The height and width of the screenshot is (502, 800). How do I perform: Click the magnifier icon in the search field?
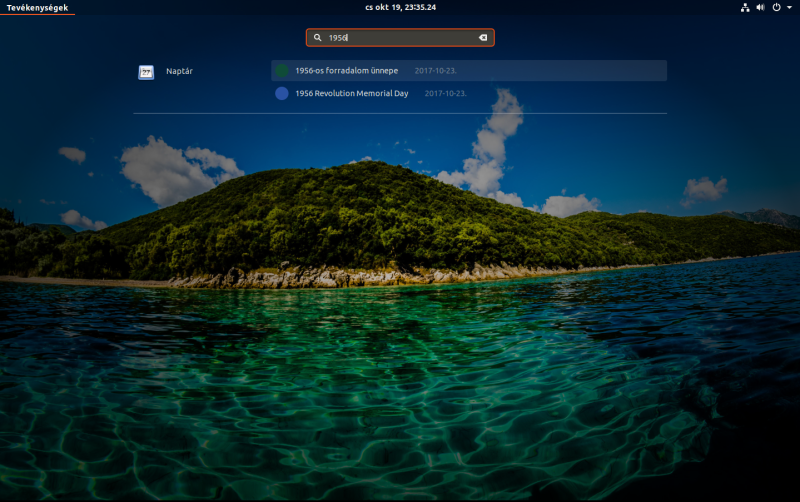(317, 37)
